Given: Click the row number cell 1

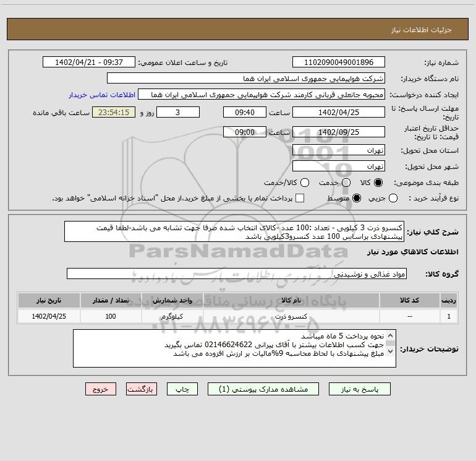Looking at the screenshot, I should coord(449,316).
